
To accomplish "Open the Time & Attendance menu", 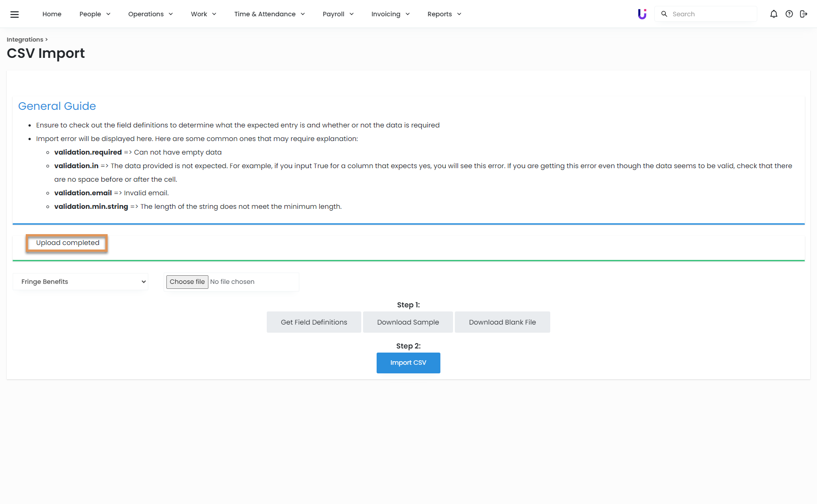I will [269, 14].
